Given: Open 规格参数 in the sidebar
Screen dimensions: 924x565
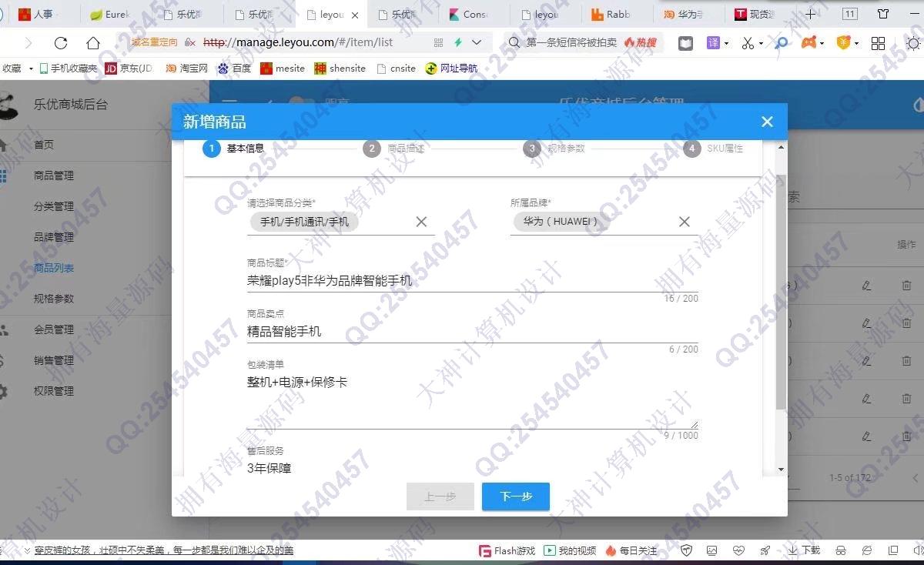Looking at the screenshot, I should pos(54,299).
